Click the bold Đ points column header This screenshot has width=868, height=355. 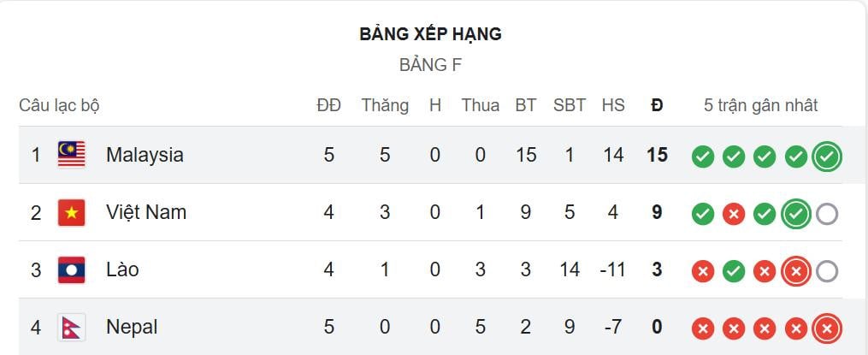click(x=657, y=105)
